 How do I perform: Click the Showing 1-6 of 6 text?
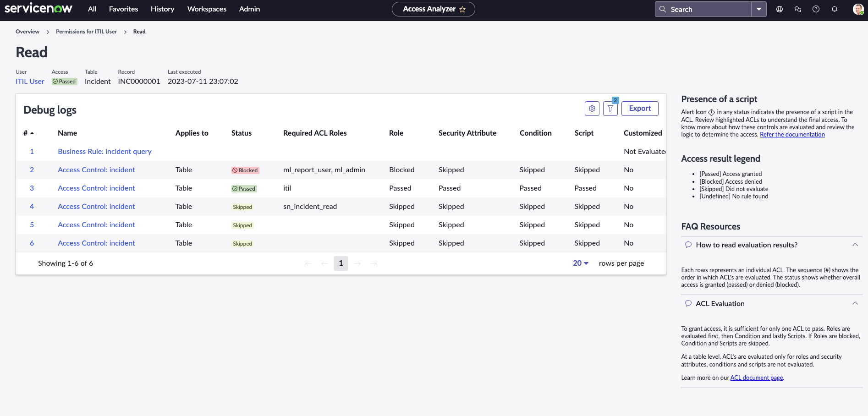[x=66, y=263]
